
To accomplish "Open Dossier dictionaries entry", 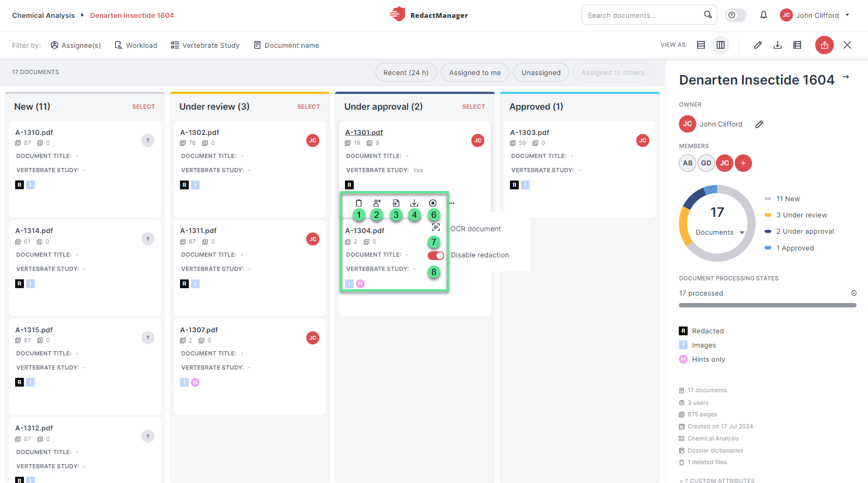I will point(711,450).
